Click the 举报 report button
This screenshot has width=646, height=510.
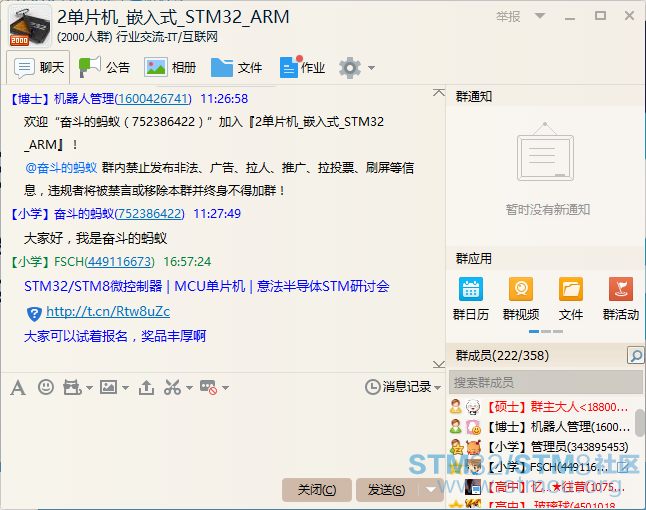click(508, 17)
